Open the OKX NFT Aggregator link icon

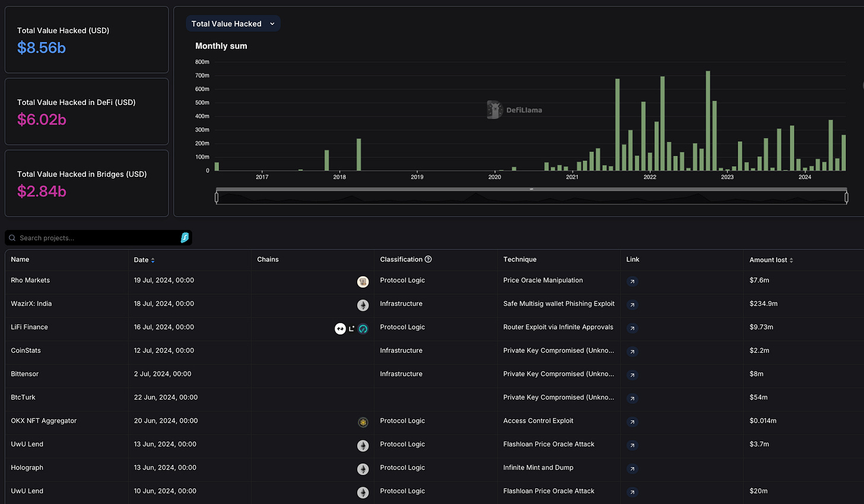click(x=633, y=422)
